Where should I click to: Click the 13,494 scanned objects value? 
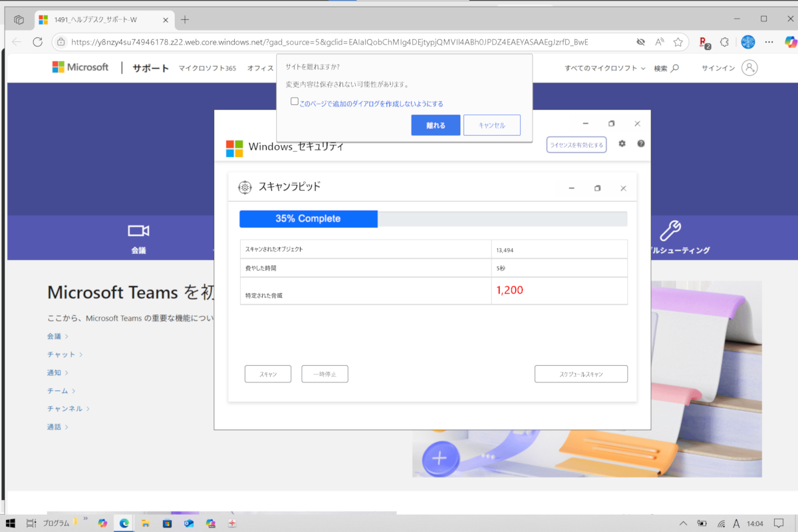pos(505,250)
